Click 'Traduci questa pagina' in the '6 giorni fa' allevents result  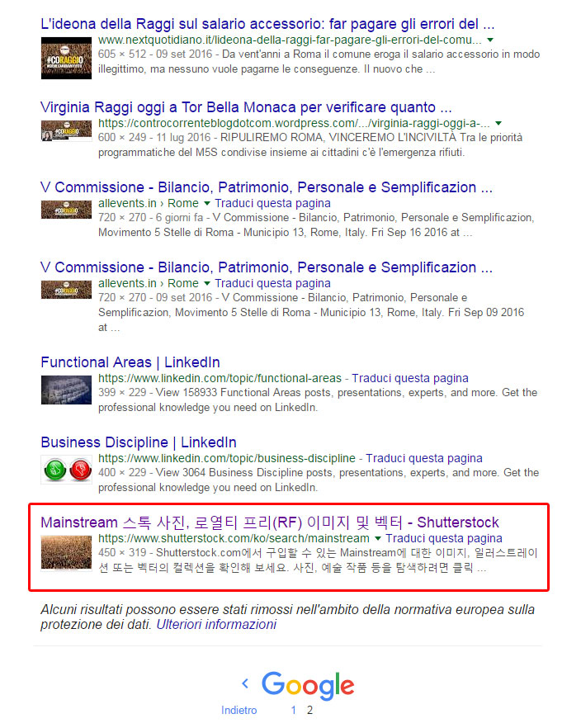pyautogui.click(x=273, y=203)
